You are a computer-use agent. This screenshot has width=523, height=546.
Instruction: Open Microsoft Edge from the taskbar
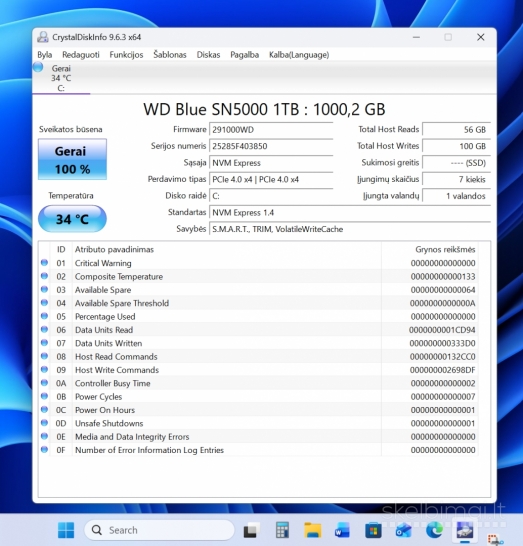pyautogui.click(x=434, y=530)
